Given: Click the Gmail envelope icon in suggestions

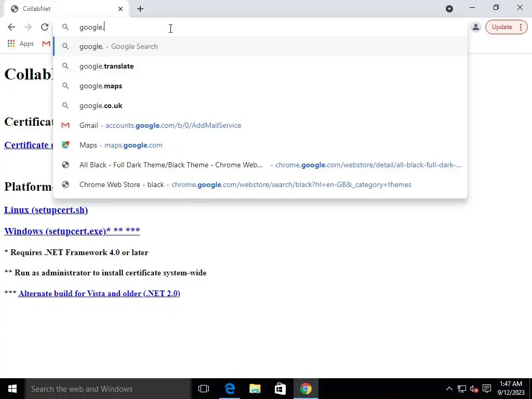Looking at the screenshot, I should pos(65,125).
